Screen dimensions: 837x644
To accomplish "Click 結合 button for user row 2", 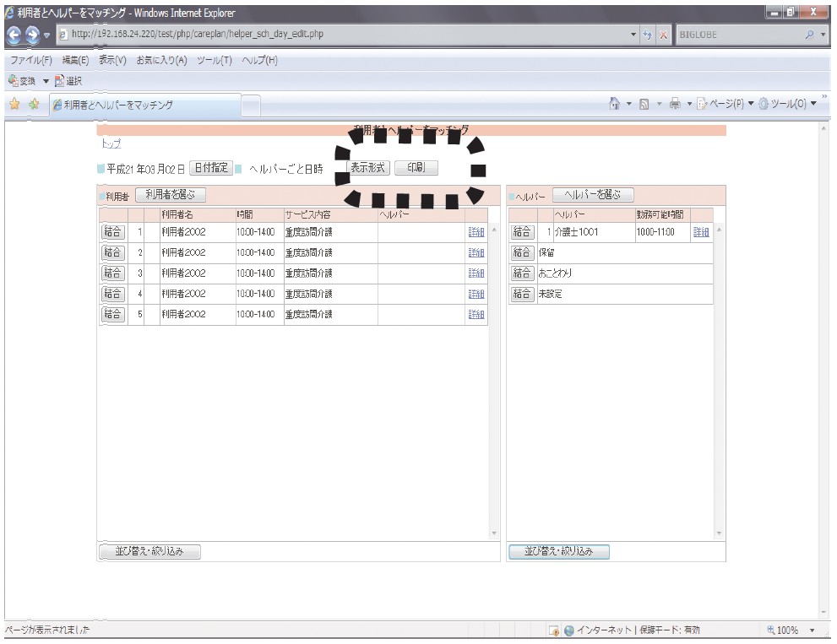I will point(112,252).
